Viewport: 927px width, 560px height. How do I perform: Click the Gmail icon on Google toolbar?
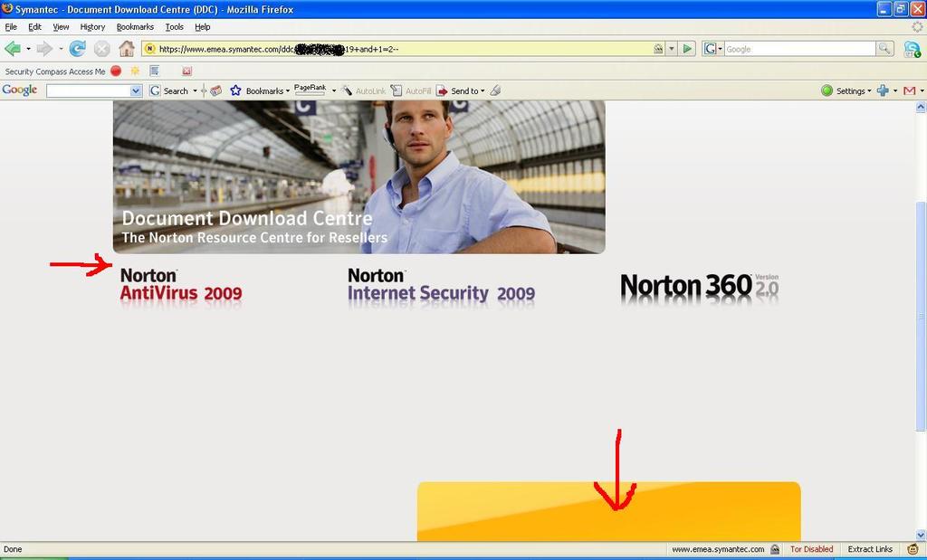pos(910,90)
